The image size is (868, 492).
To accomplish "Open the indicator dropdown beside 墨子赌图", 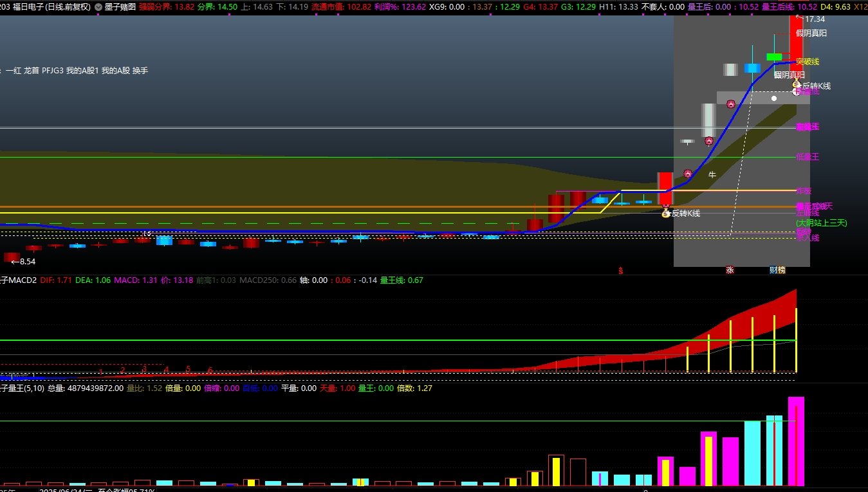I will pyautogui.click(x=98, y=7).
